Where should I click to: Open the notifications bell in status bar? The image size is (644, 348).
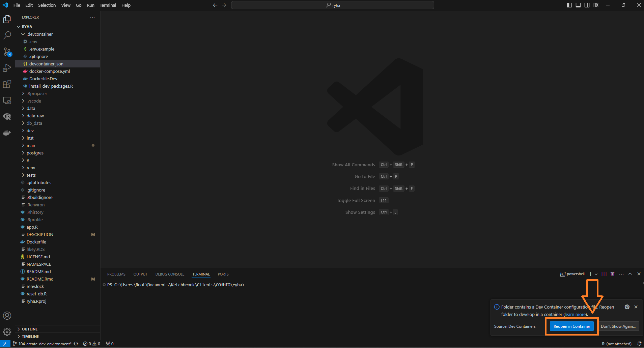click(x=639, y=344)
